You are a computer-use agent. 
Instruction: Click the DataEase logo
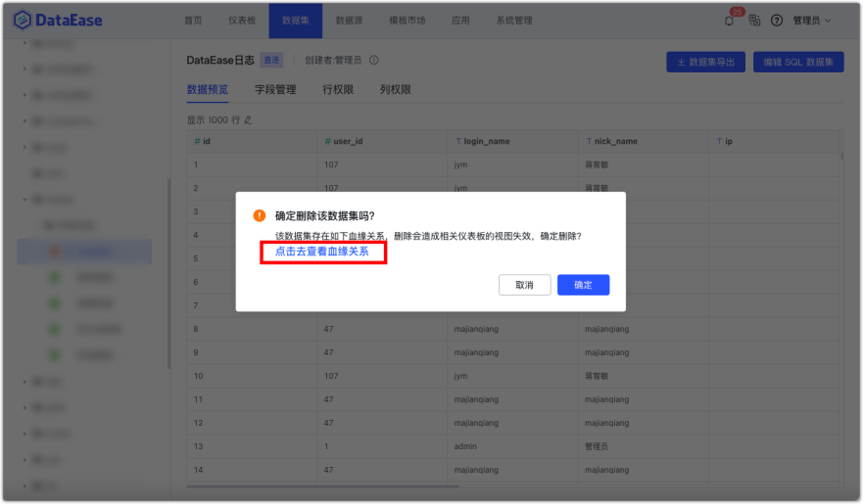click(x=58, y=21)
